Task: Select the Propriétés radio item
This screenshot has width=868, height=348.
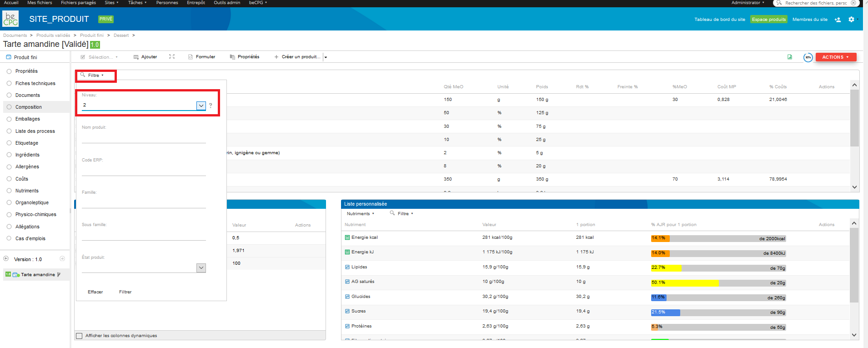Action: tap(9, 71)
